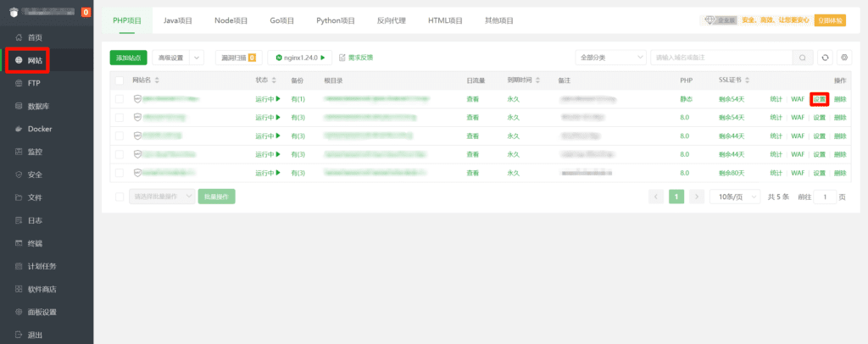Open the 全部分类 category dropdown
Image resolution: width=868 pixels, height=344 pixels.
pyautogui.click(x=610, y=58)
